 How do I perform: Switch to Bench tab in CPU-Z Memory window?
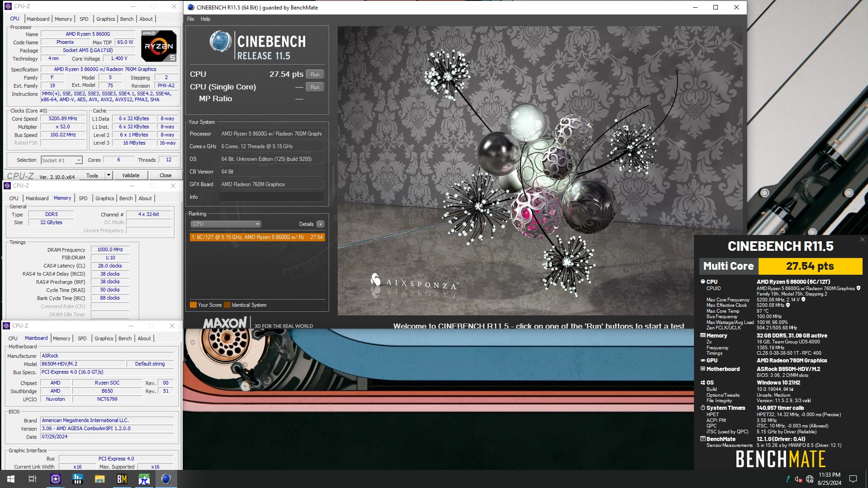coord(126,198)
